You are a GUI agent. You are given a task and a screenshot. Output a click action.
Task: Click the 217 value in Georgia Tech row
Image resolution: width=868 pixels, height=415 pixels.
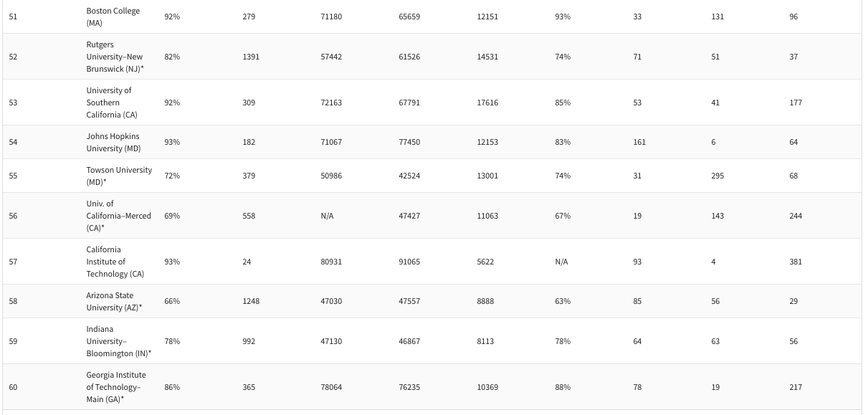[x=796, y=387]
